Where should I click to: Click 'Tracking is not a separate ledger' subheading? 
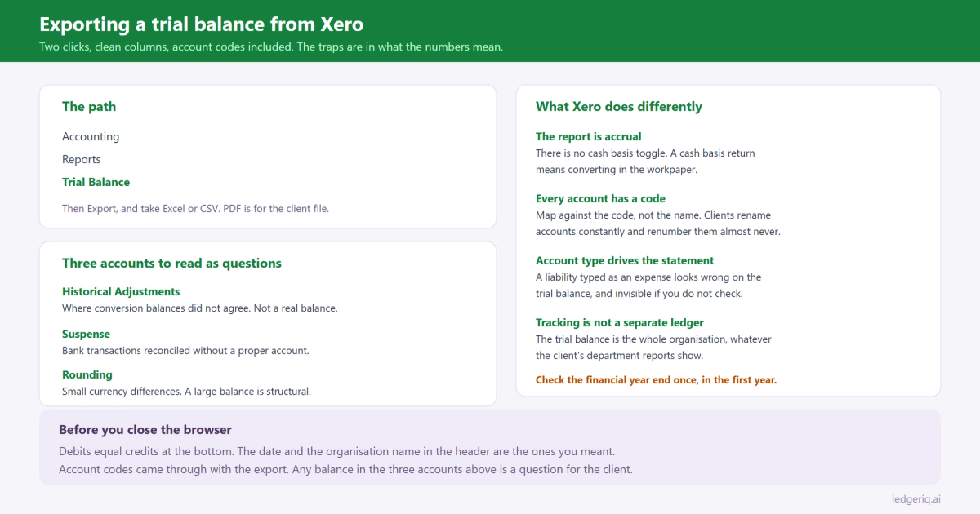coord(620,322)
